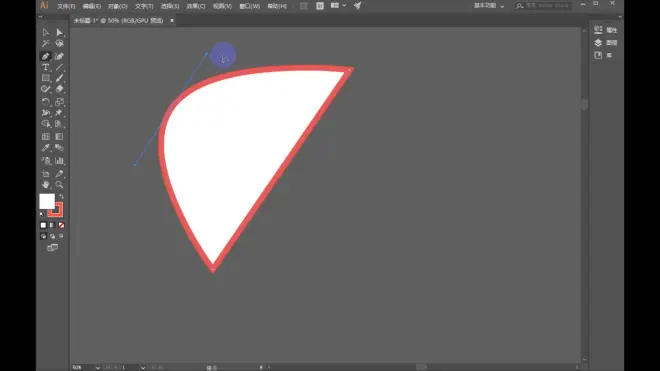Choose the Mesh tool

(x=45, y=137)
